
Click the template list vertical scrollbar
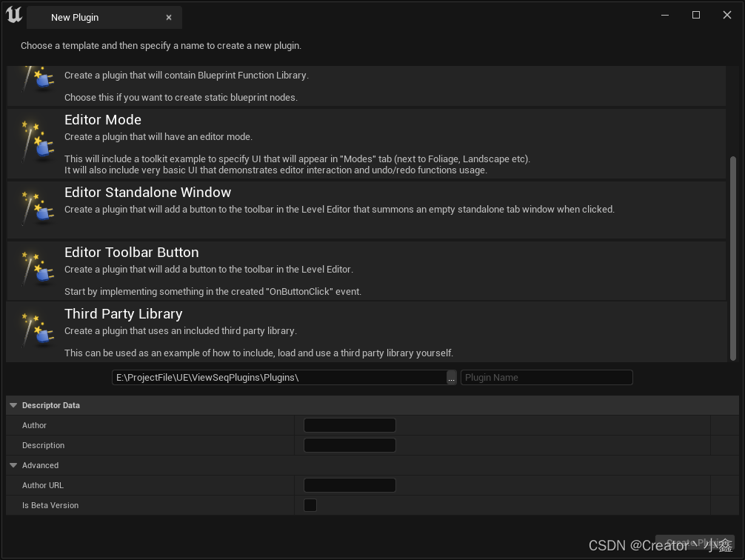pyautogui.click(x=732, y=258)
